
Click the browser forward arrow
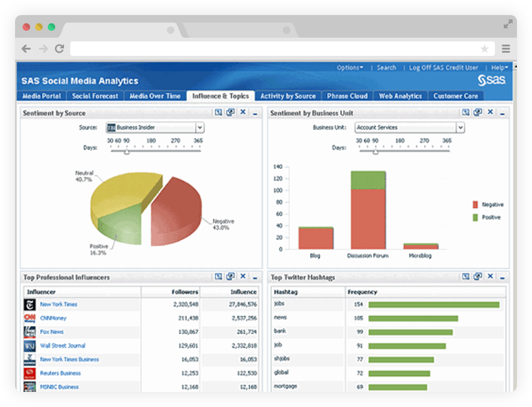(43, 49)
